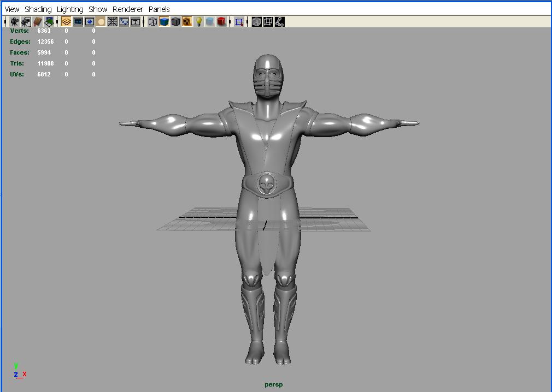
Task: Toggle Shadows light-blue cube icon
Action: [210, 22]
